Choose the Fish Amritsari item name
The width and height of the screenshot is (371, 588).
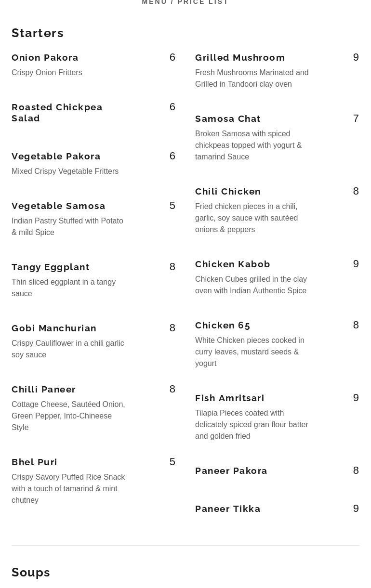(230, 398)
